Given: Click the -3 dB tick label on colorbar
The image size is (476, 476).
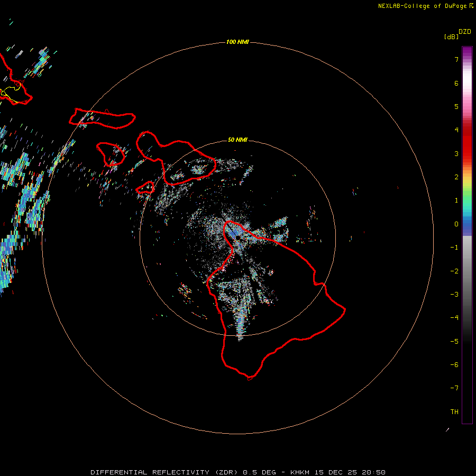Looking at the screenshot, I should [454, 295].
